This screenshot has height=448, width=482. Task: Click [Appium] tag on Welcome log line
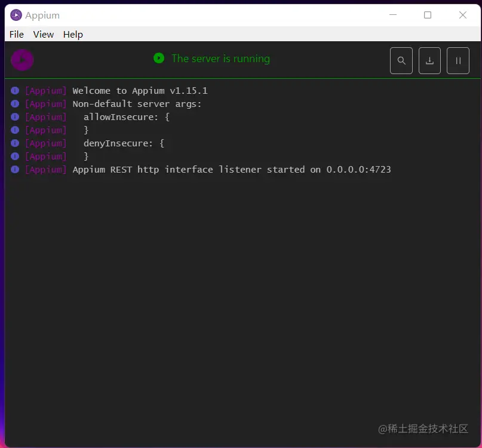click(x=46, y=91)
